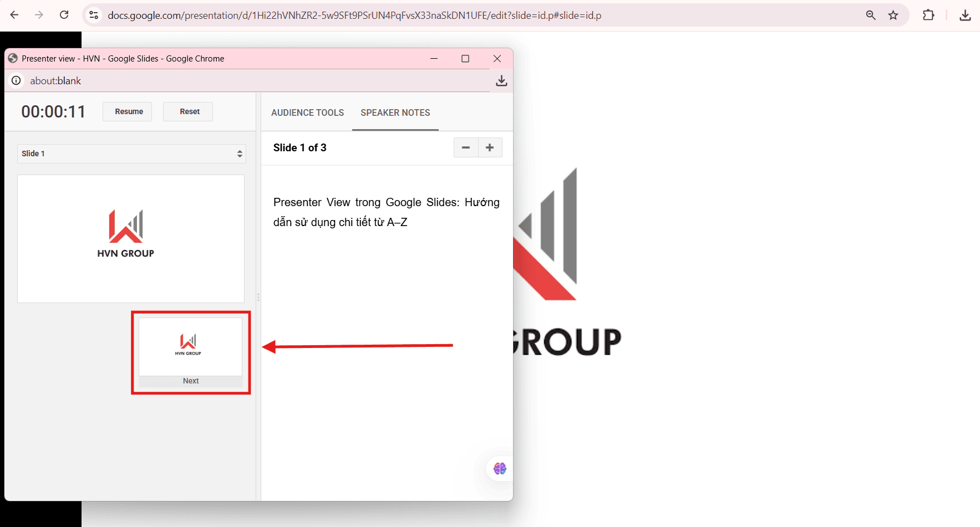Switch to the Audience Tools tab

[x=307, y=112]
